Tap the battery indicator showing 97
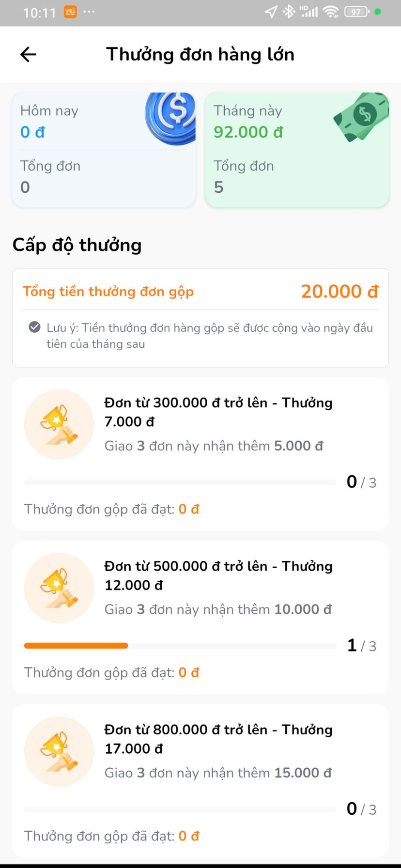 [356, 12]
